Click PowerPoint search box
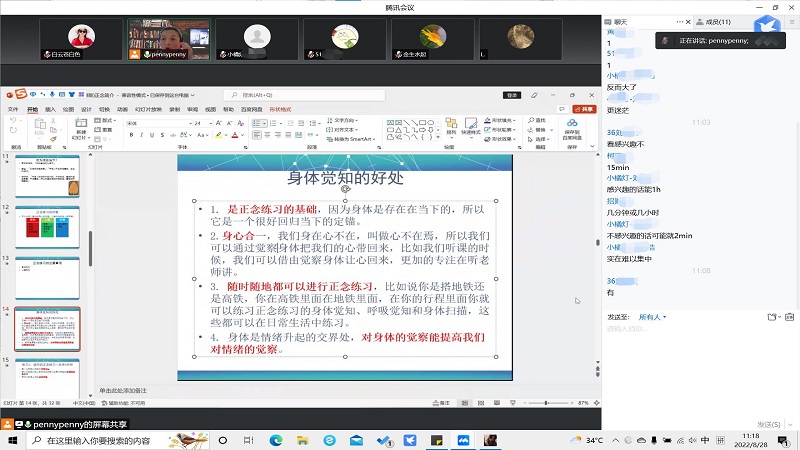 pyautogui.click(x=304, y=95)
